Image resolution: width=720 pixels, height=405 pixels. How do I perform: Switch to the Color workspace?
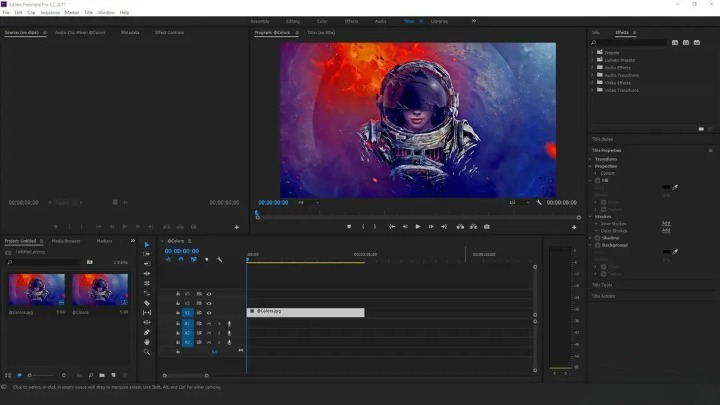tap(322, 22)
